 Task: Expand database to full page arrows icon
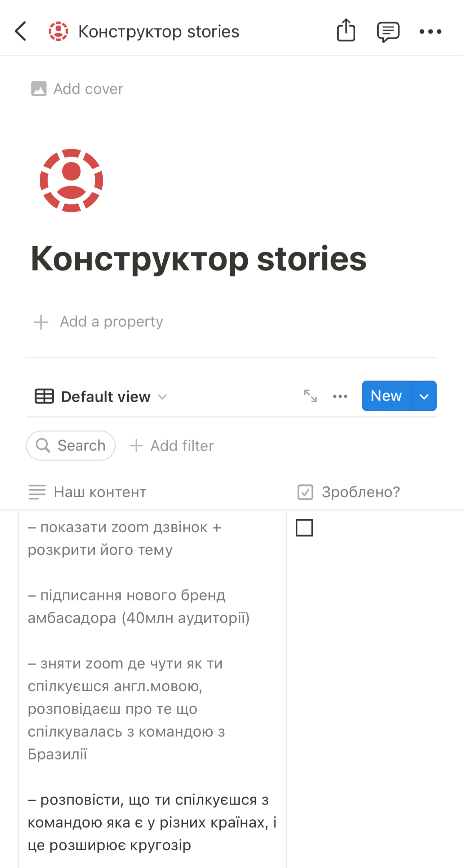click(x=310, y=396)
